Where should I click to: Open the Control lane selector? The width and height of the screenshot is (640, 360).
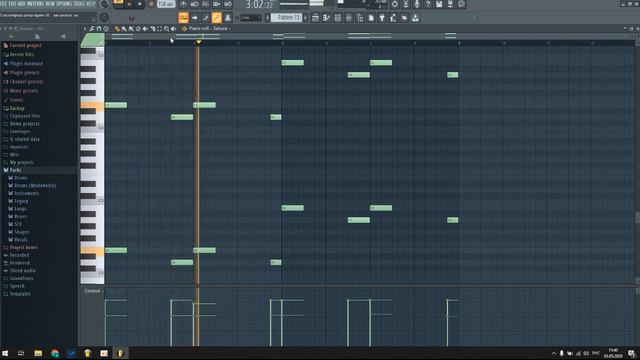[x=93, y=291]
